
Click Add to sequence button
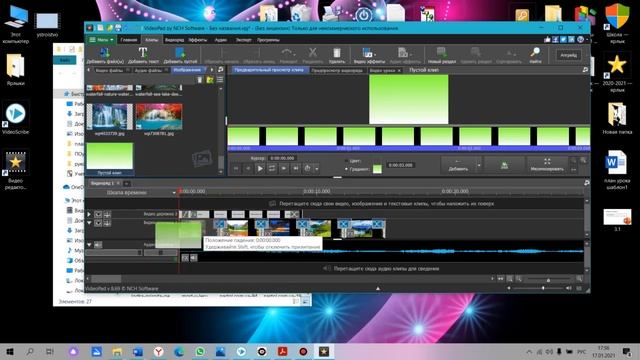pyautogui.click(x=458, y=165)
